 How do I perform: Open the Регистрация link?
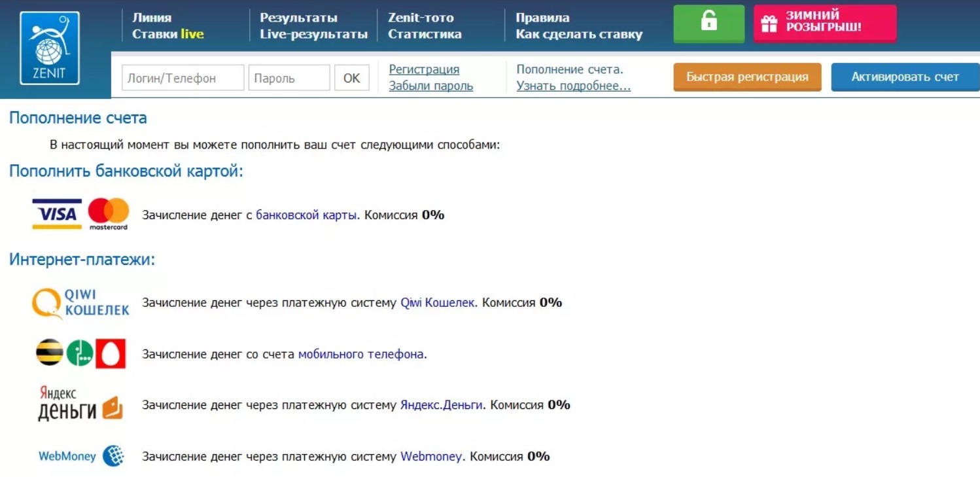(x=424, y=69)
